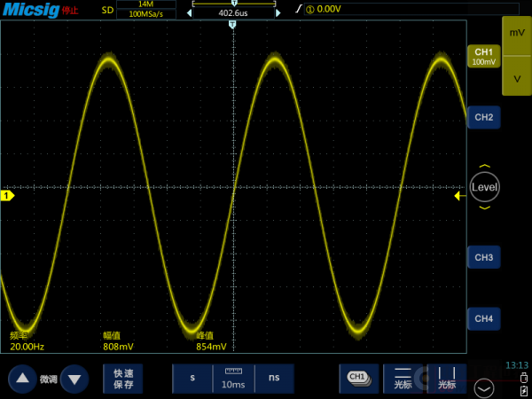Select the 'ns' timebase unit button

[x=274, y=379]
